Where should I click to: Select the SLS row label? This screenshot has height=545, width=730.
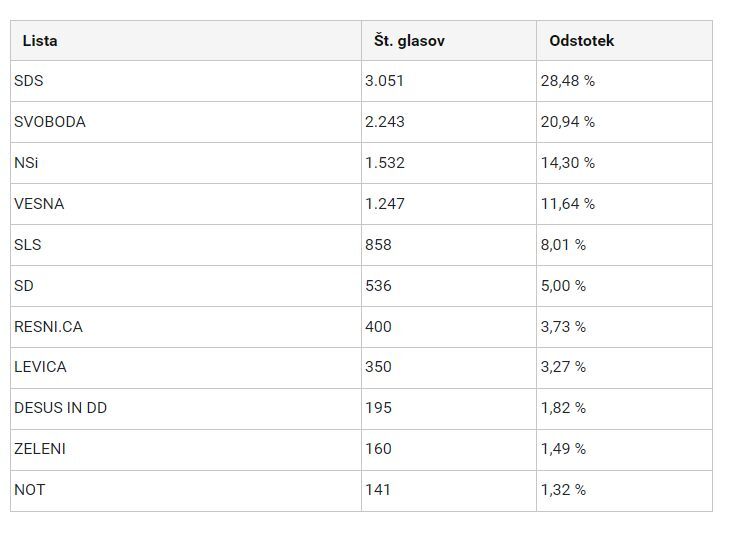[28, 245]
